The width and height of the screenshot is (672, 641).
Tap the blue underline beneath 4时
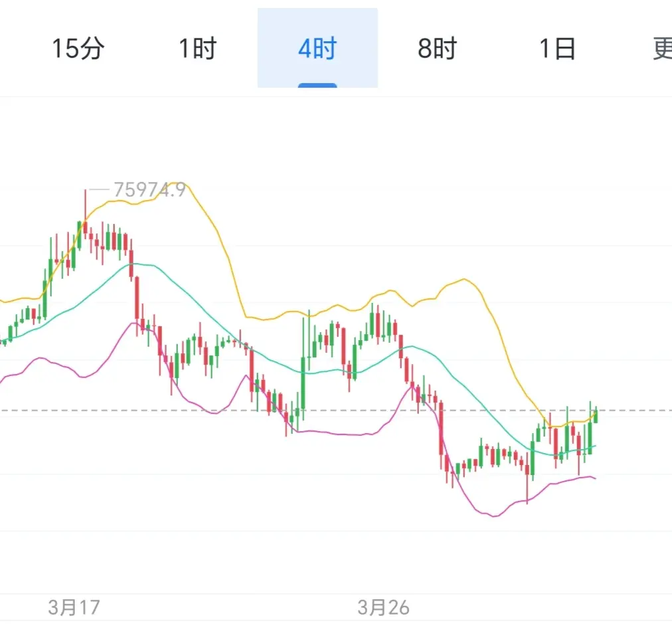point(317,85)
